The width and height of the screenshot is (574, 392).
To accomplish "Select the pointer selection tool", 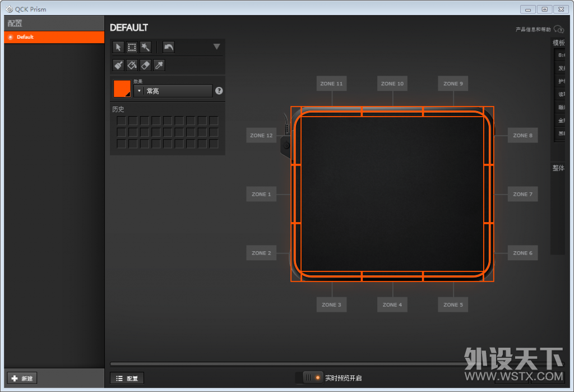I will click(x=118, y=47).
